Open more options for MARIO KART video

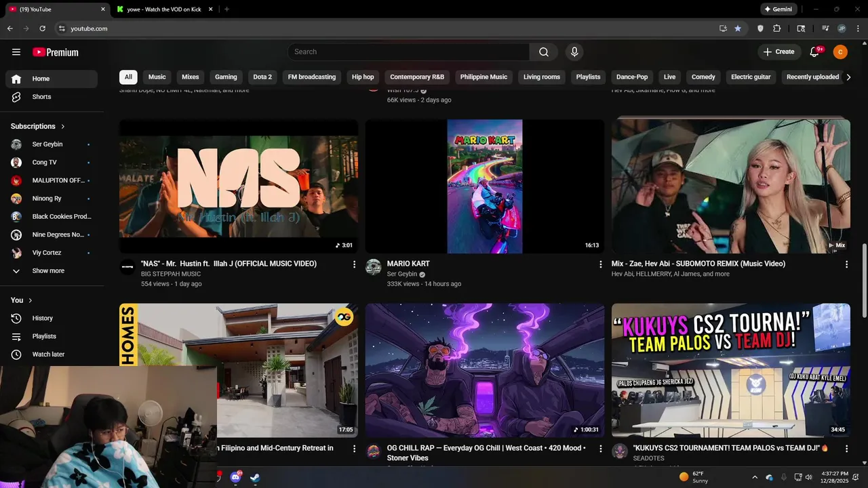coord(600,264)
